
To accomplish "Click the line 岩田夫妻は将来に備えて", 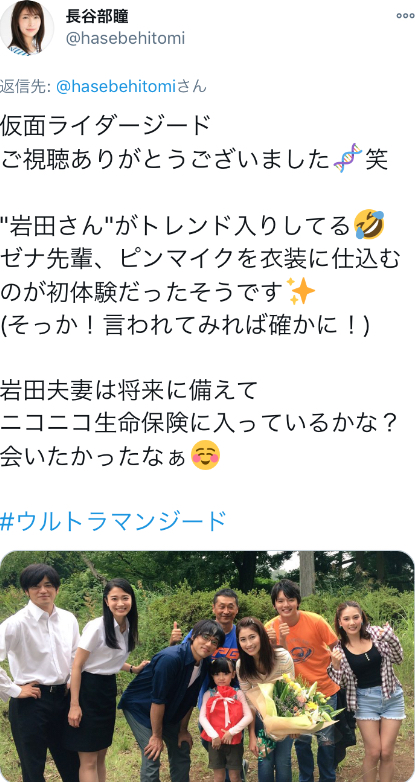I will (129, 389).
